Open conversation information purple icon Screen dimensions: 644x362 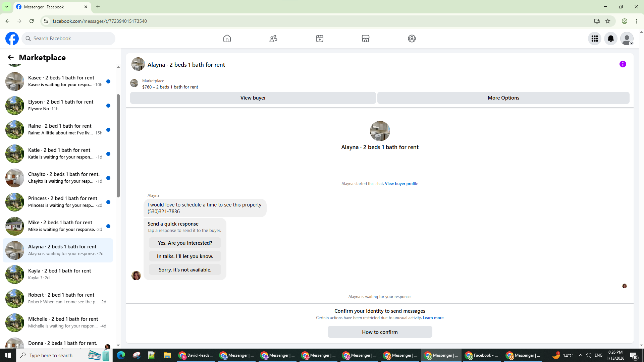pos(623,64)
